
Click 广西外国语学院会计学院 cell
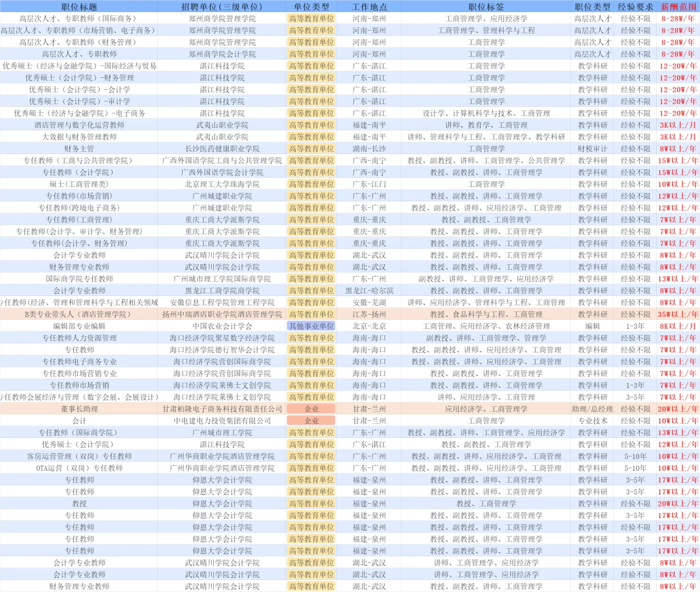[222, 172]
